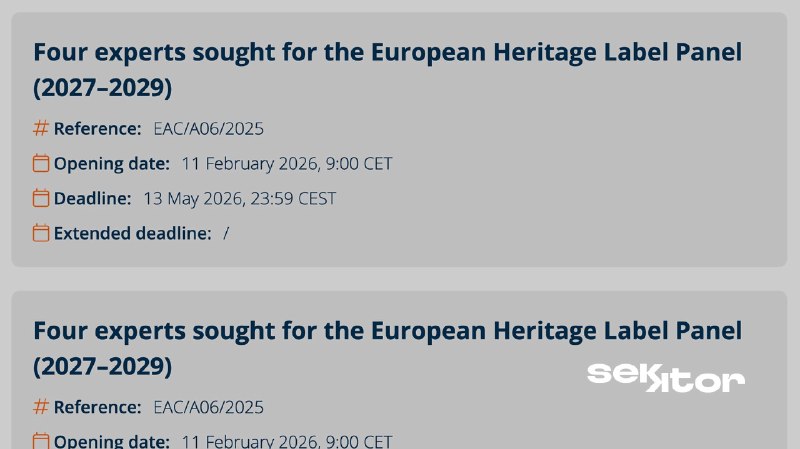Click the Sektor logo
Viewport: 800px width, 449px height.
665,378
